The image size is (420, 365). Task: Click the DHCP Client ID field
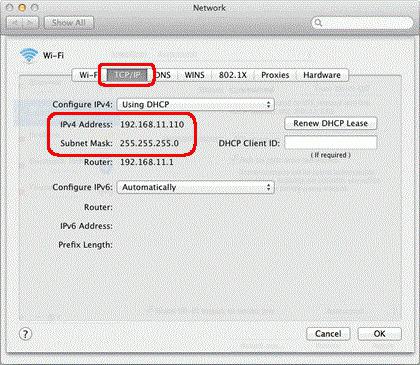pyautogui.click(x=331, y=143)
